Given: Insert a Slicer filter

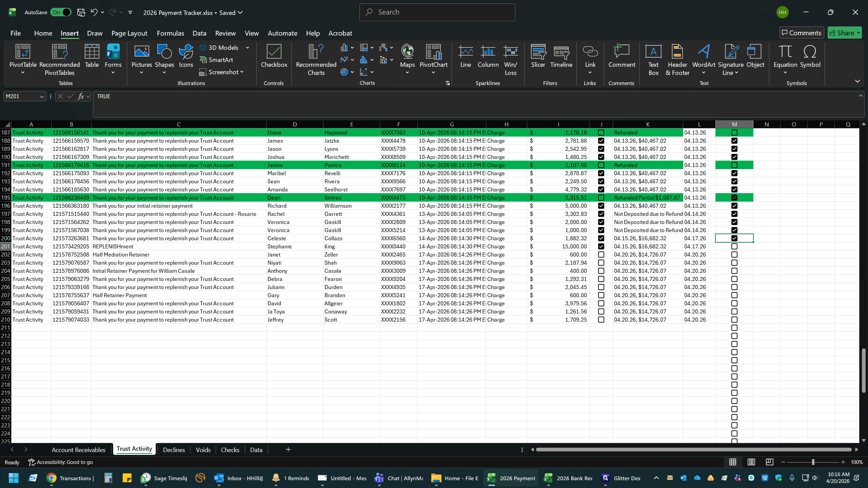Looking at the screenshot, I should click(x=538, y=56).
